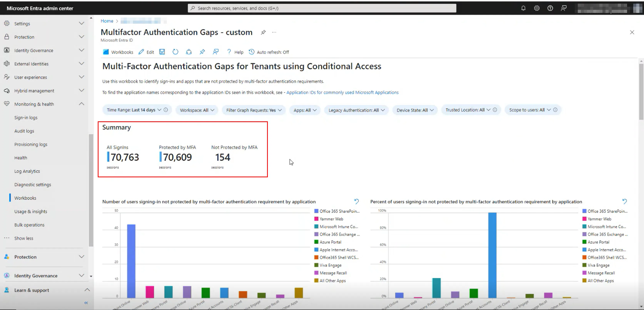Toggle the Azure Portal legend swatch in the Percent chart
The height and width of the screenshot is (310, 644).
click(584, 242)
